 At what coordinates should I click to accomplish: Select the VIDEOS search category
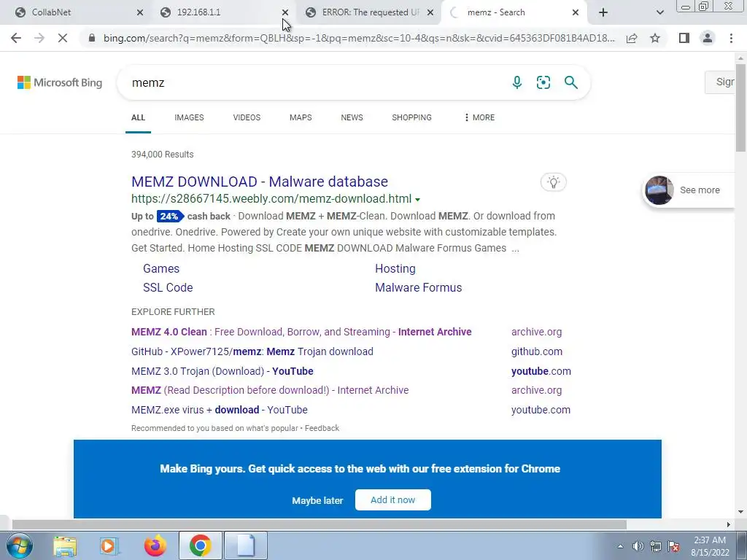click(x=247, y=117)
